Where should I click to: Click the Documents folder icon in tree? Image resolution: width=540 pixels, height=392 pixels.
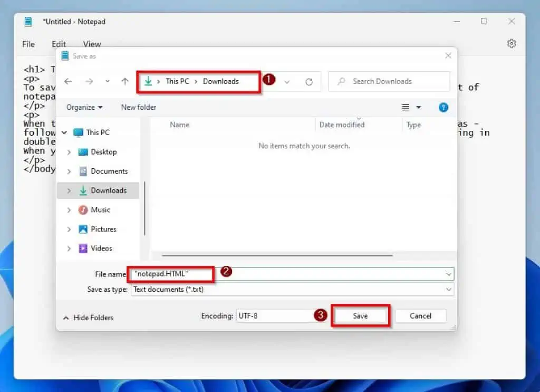click(x=83, y=171)
